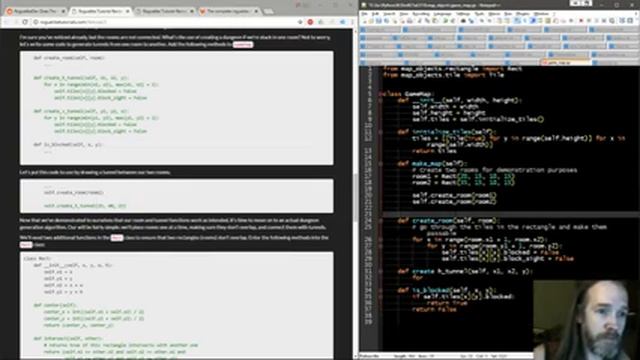The width and height of the screenshot is (640, 360).
Task: Click the Undo icon in Notepad++ toolbar
Action: click(x=446, y=21)
